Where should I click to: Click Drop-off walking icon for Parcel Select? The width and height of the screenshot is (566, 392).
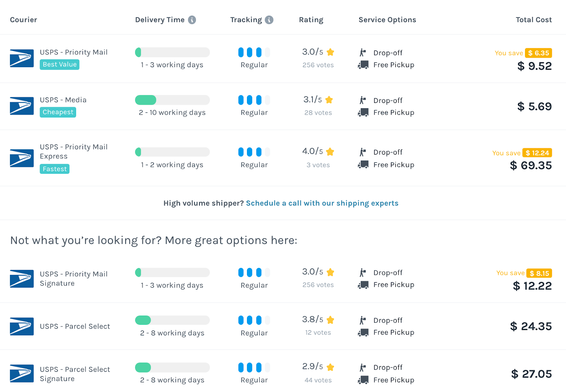click(x=363, y=321)
